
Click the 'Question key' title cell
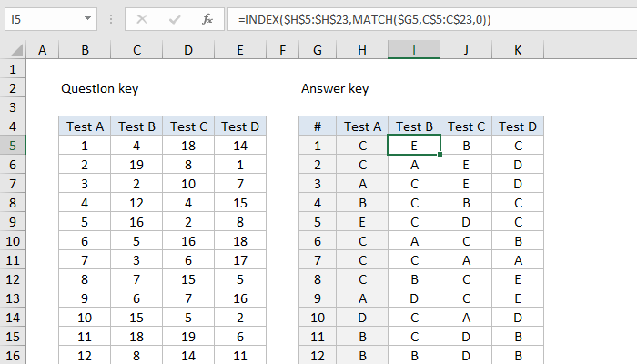click(100, 88)
